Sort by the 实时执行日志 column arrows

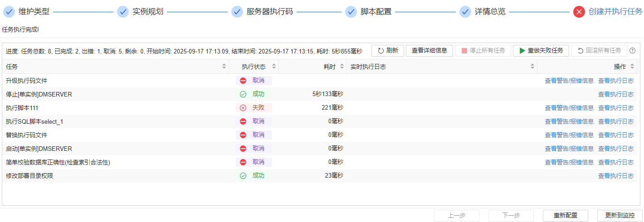click(532, 67)
